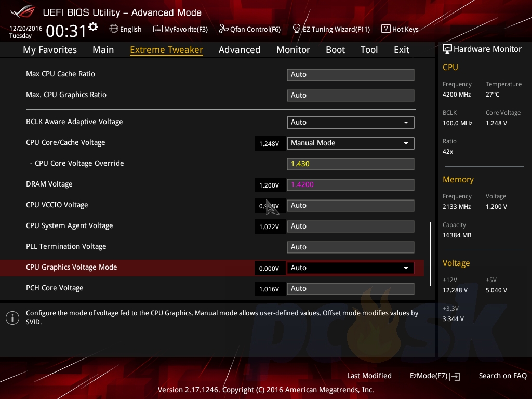Click the 42x Ratio value
This screenshot has height=399, width=532.
tap(448, 152)
